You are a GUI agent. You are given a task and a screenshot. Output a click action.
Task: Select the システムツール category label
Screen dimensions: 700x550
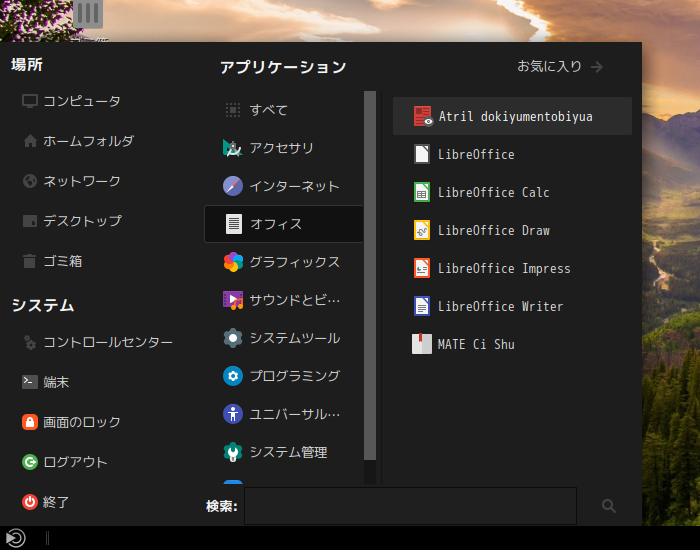coord(295,338)
